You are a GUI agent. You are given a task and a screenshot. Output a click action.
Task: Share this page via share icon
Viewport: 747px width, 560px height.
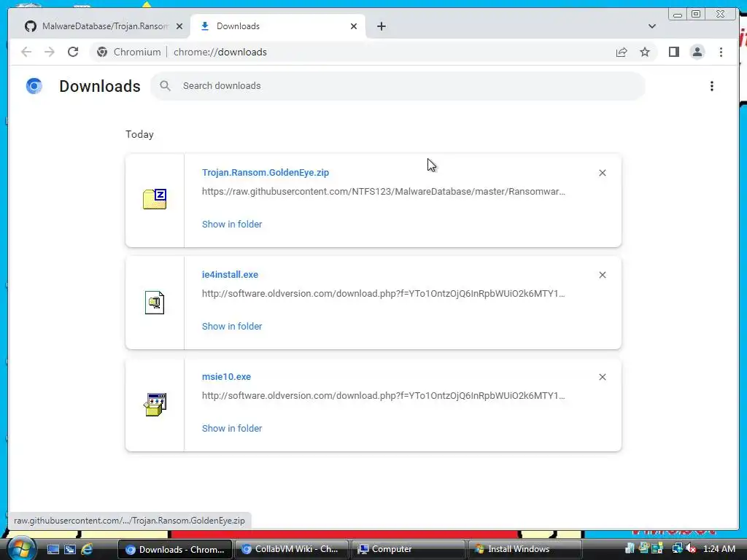(x=622, y=52)
